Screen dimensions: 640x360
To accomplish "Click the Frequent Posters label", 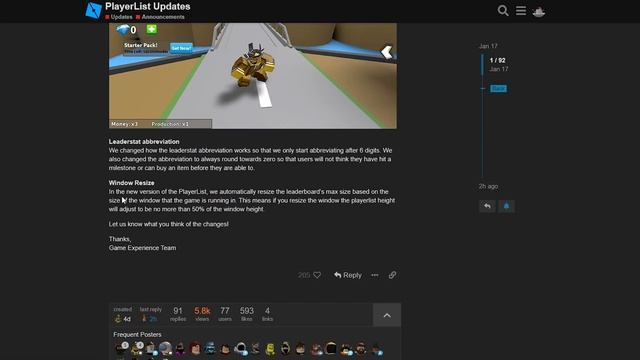I will point(137,334).
